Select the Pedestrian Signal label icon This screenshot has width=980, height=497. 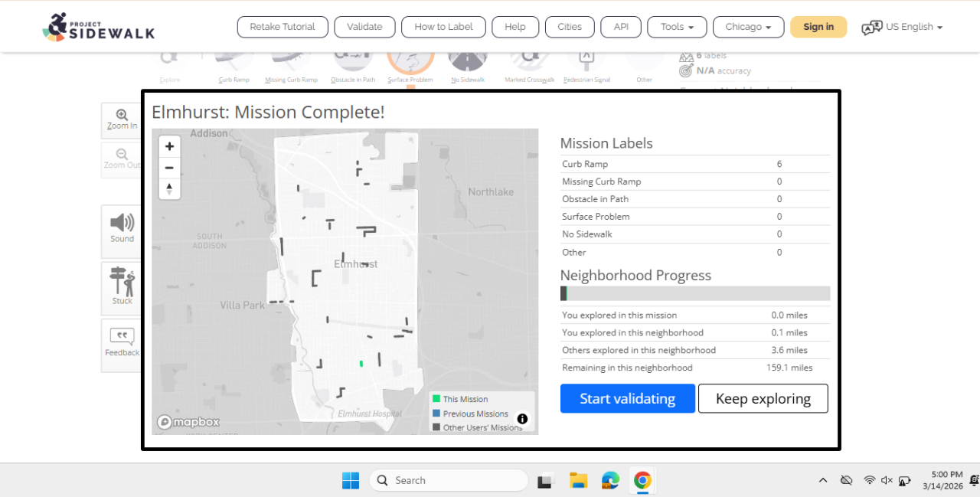(587, 67)
